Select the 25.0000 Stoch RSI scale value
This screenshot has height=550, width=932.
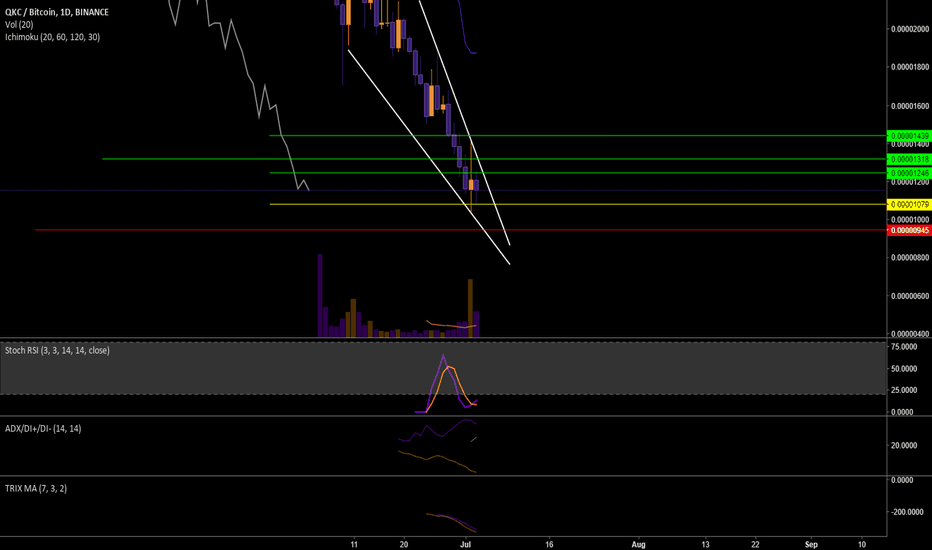click(x=902, y=390)
